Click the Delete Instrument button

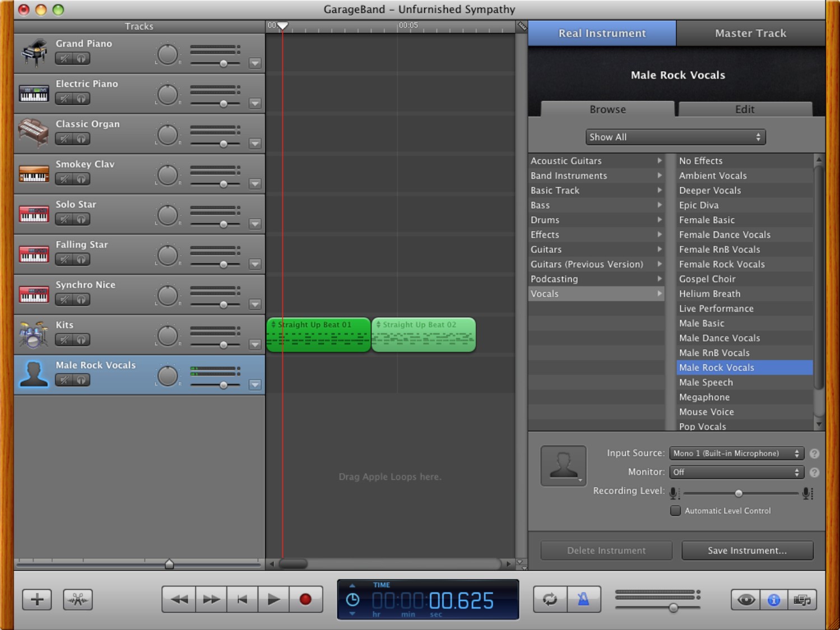point(606,550)
